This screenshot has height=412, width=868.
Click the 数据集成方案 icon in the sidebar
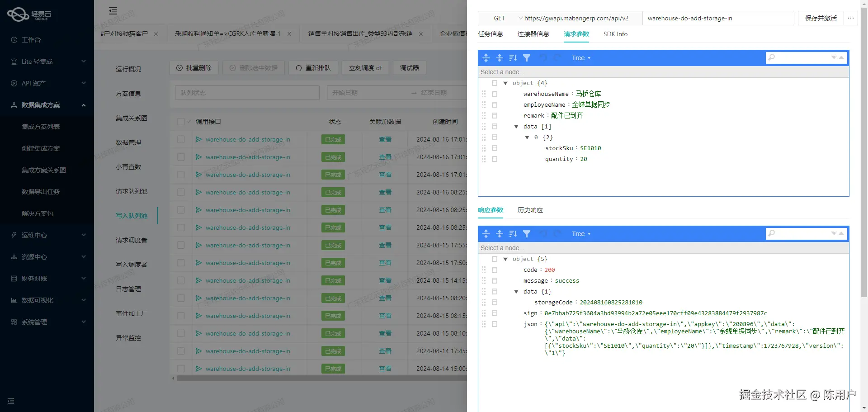[x=14, y=105]
